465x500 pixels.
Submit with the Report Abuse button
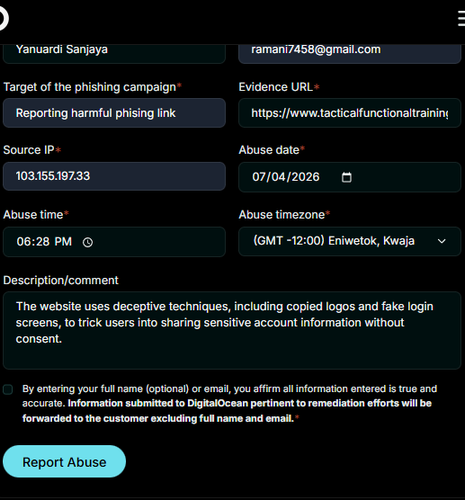(64, 462)
